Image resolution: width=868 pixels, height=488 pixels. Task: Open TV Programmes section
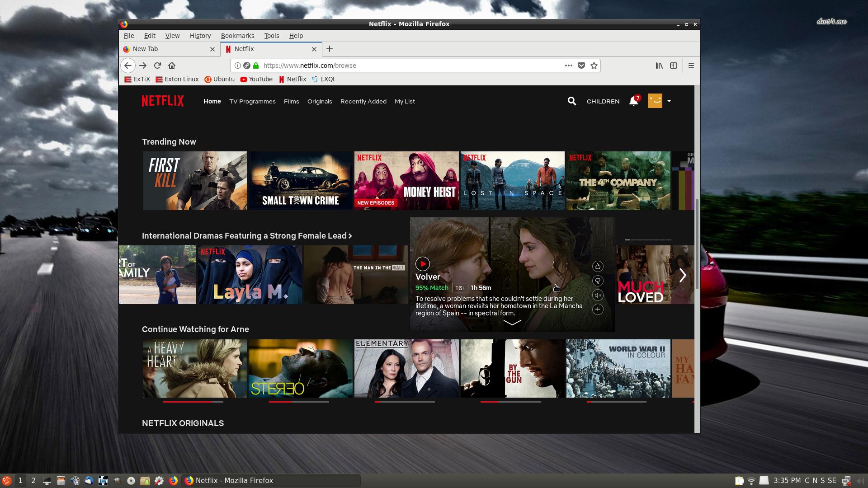click(252, 101)
